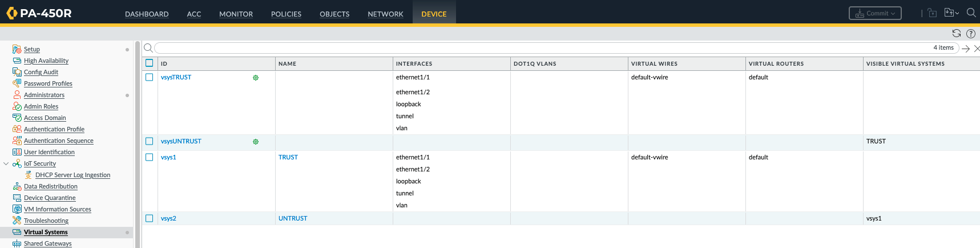
Task: Check the vsys2 row checkbox
Action: pyautogui.click(x=150, y=218)
